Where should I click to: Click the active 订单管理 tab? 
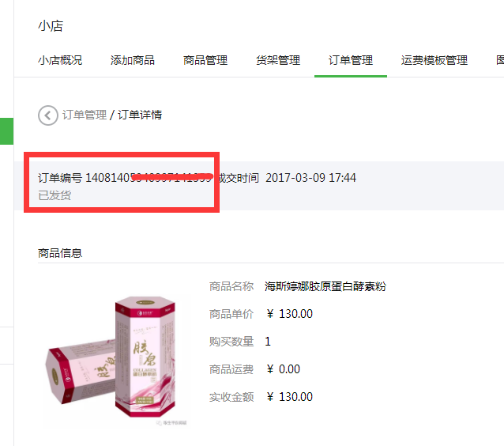[351, 60]
